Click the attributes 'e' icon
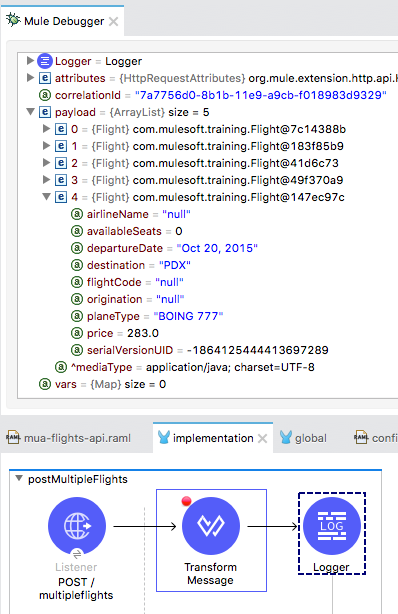This screenshot has width=398, height=614. (45, 78)
